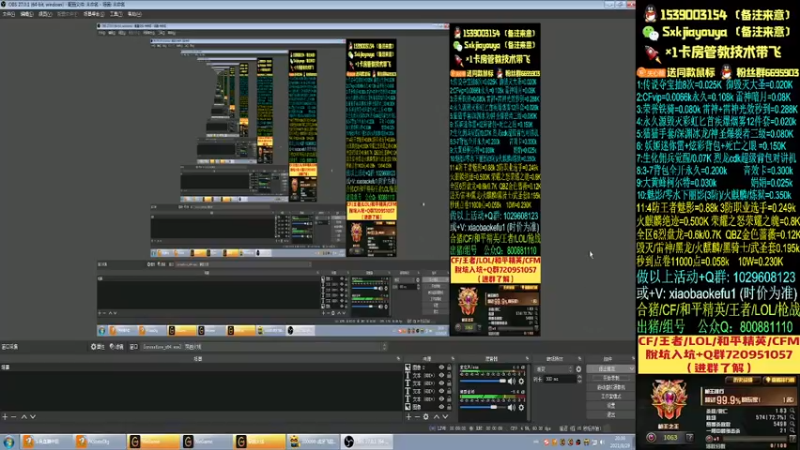The width and height of the screenshot is (800, 450).
Task: Toggle visibility of first 文本 (GDI+) source
Action: click(441, 376)
